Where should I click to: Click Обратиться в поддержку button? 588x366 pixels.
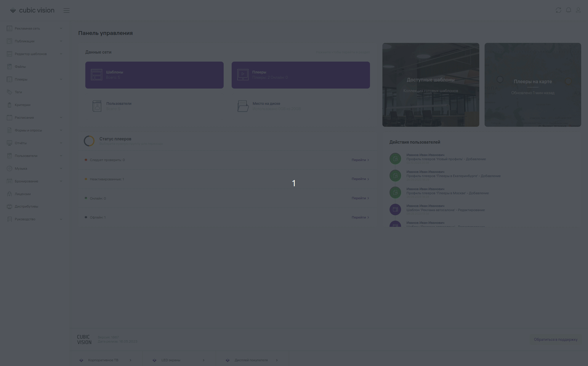click(x=555, y=340)
